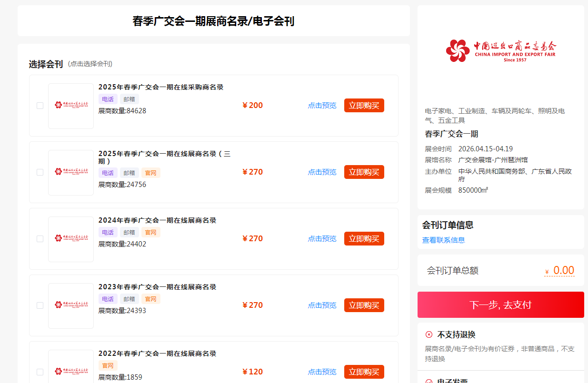Click the 邮箱 tag on 2023 exhibitor directory
The width and height of the screenshot is (588, 383).
(129, 299)
